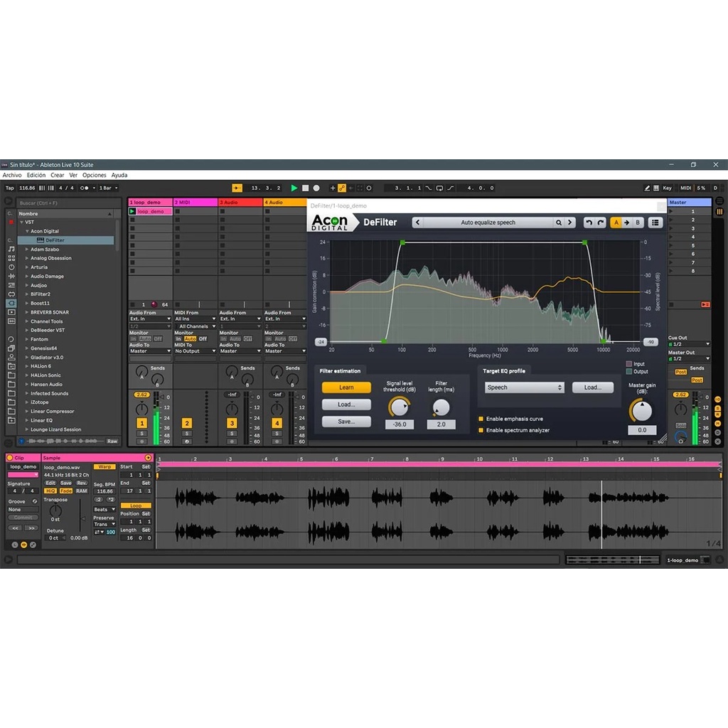
Task: Click the previous preset arrow in DeFilter
Action: point(417,223)
